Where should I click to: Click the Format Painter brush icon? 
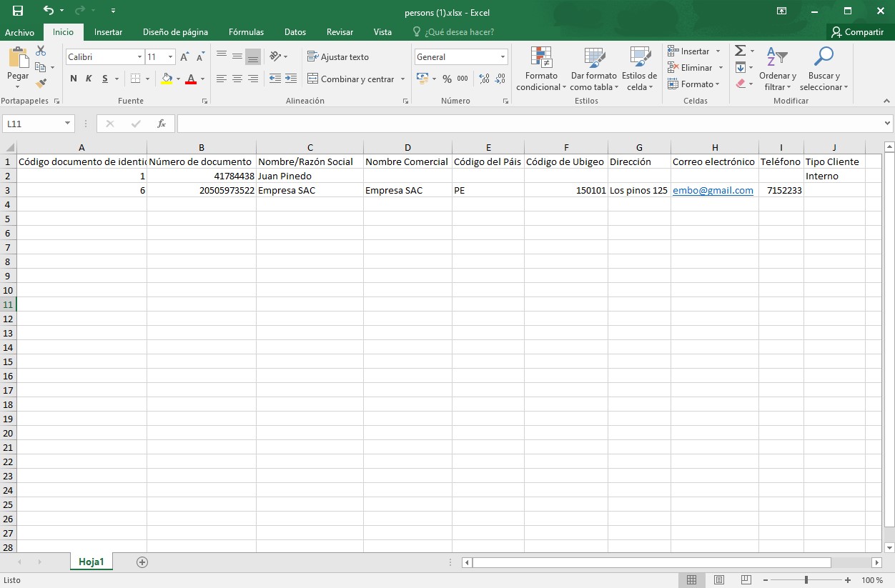[x=41, y=84]
